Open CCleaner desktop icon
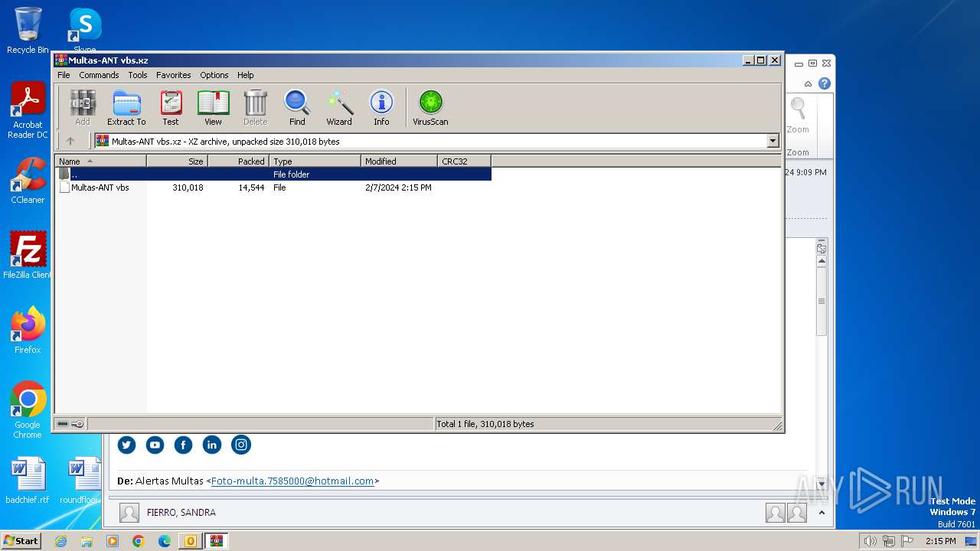This screenshot has height=551, width=980. pyautogui.click(x=28, y=181)
